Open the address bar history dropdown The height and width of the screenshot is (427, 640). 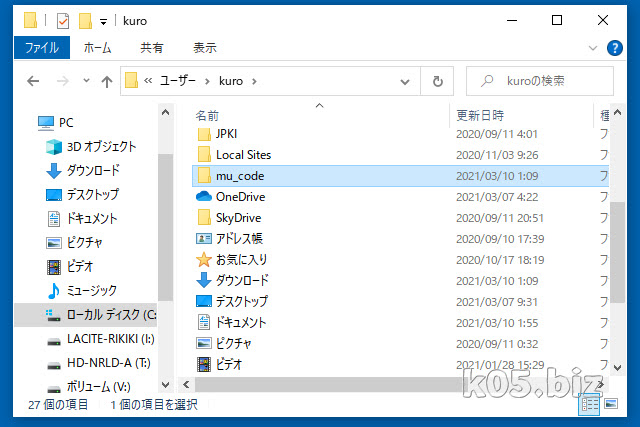[405, 82]
